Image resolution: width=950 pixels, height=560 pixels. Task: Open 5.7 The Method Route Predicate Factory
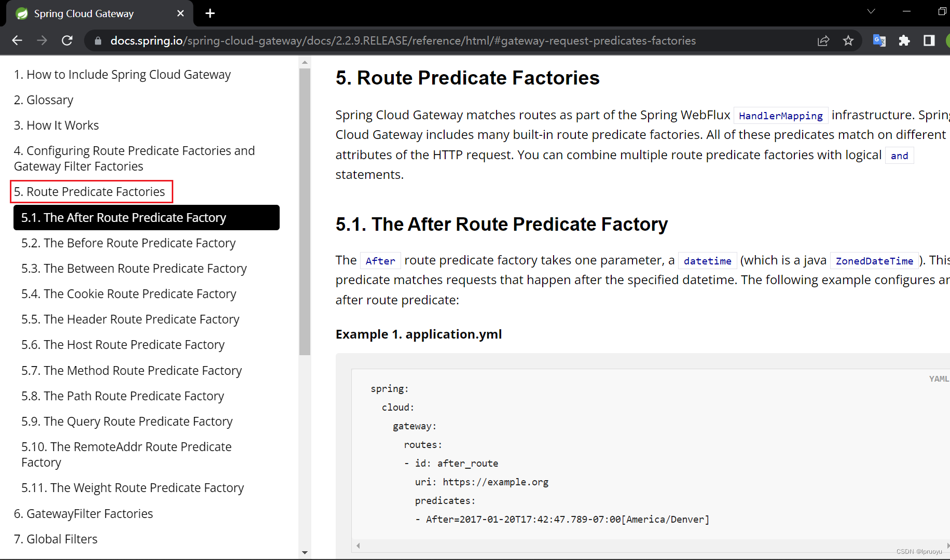click(x=132, y=371)
